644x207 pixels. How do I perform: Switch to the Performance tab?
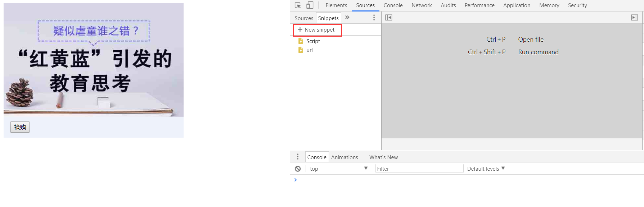pos(479,5)
